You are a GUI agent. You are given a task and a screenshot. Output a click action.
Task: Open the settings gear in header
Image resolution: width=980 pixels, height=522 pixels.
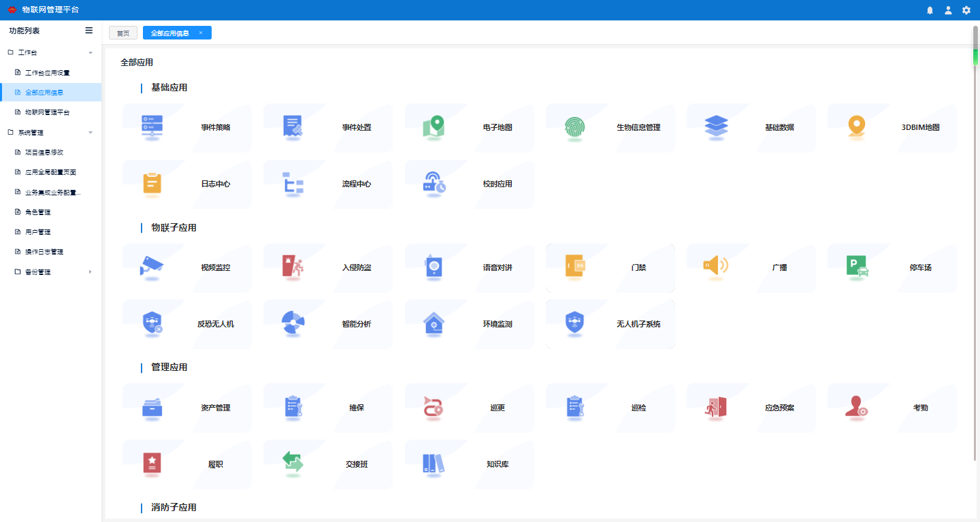tap(966, 10)
